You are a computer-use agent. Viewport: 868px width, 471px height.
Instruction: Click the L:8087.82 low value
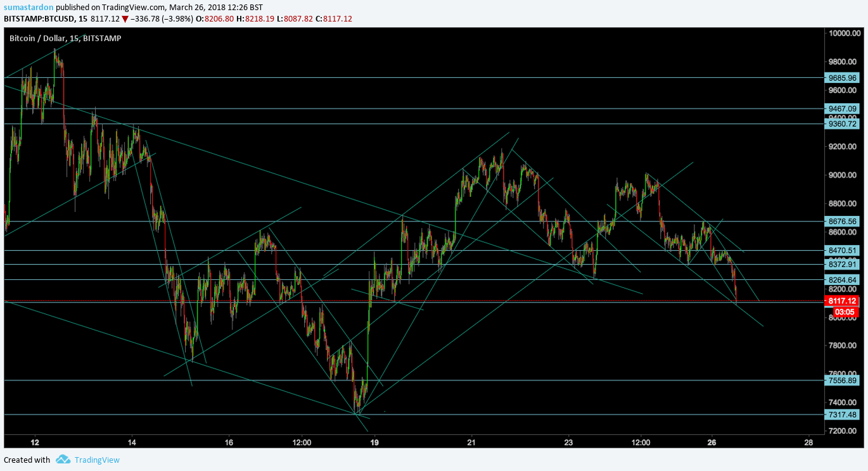click(295, 18)
